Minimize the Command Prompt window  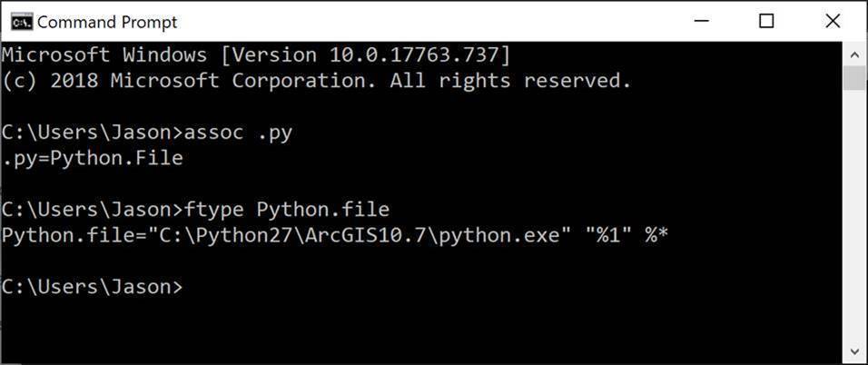tap(703, 22)
